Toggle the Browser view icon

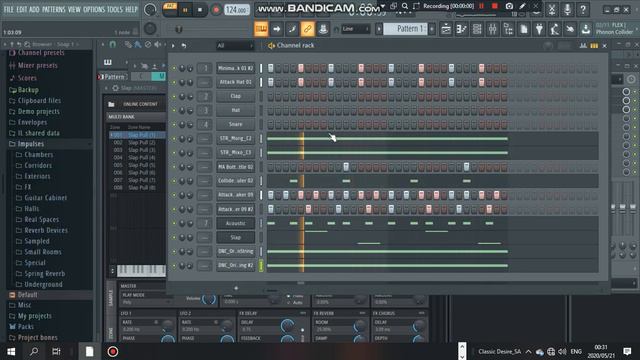pyautogui.click(x=508, y=29)
